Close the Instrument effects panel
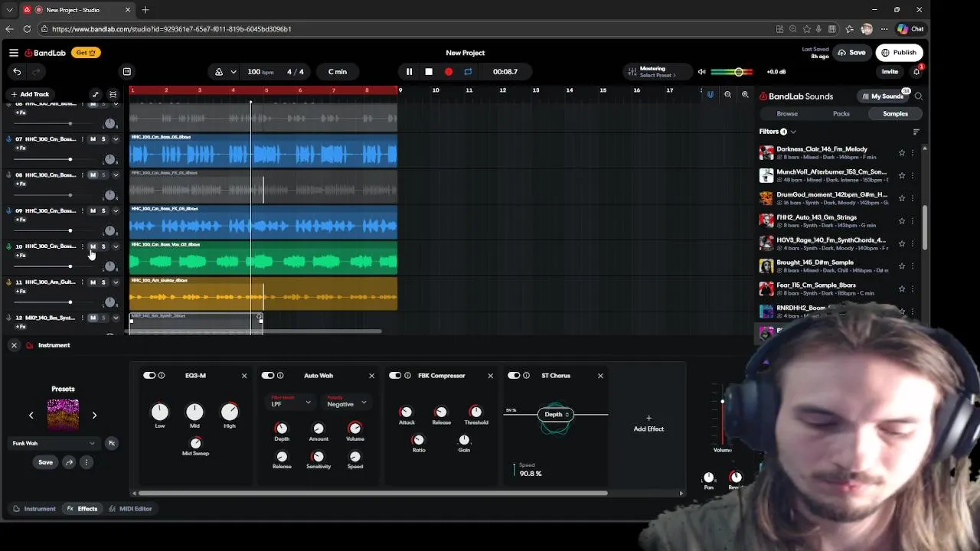This screenshot has height=551, width=980. point(14,345)
